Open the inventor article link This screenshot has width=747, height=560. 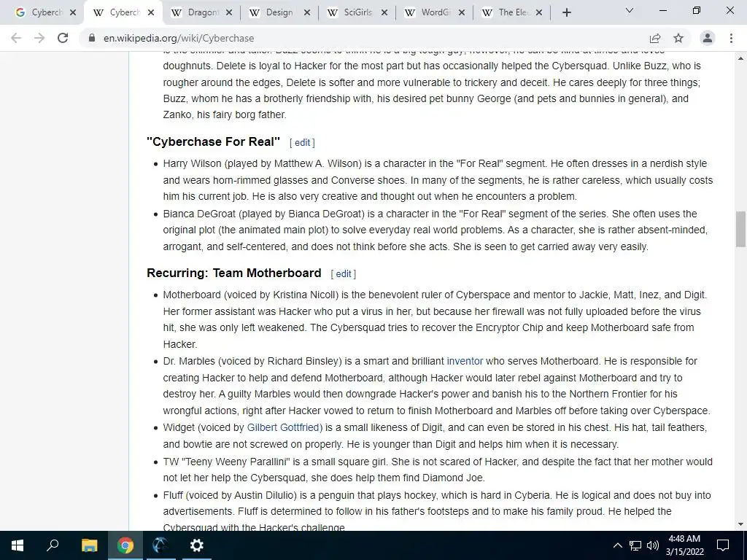click(x=465, y=361)
